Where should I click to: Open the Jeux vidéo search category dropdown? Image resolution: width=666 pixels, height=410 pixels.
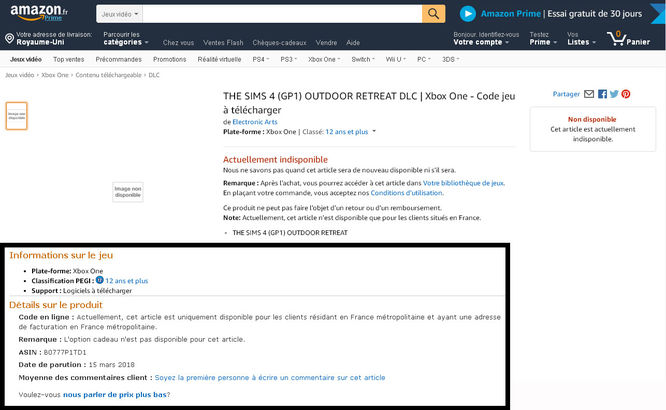point(119,14)
